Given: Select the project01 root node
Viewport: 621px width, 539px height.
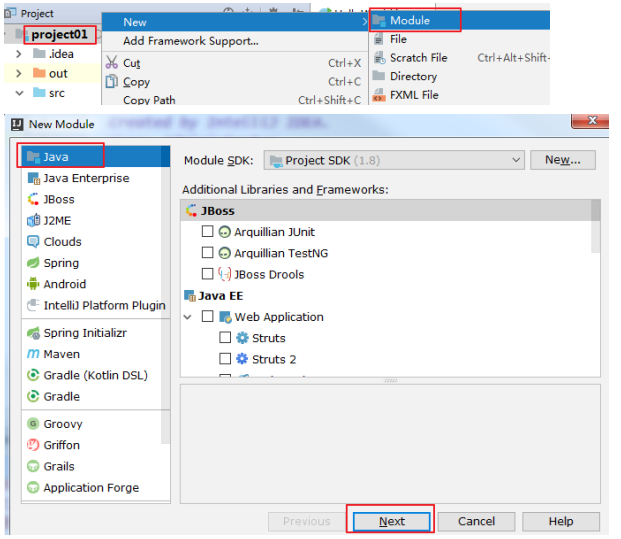Looking at the screenshot, I should 59,35.
